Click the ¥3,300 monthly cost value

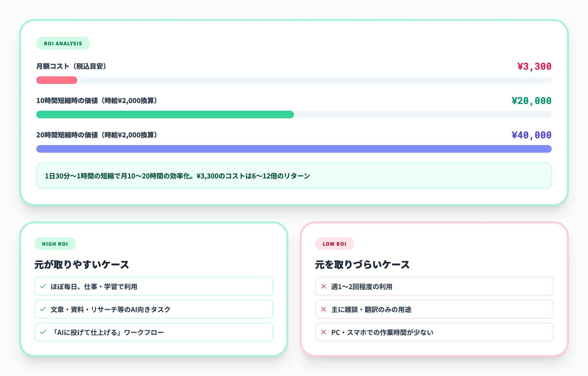pos(533,66)
